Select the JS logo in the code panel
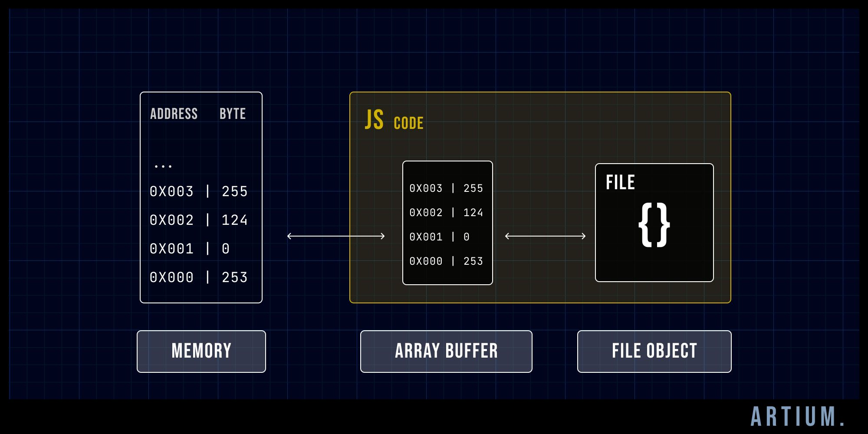This screenshot has height=434, width=868. tap(375, 121)
